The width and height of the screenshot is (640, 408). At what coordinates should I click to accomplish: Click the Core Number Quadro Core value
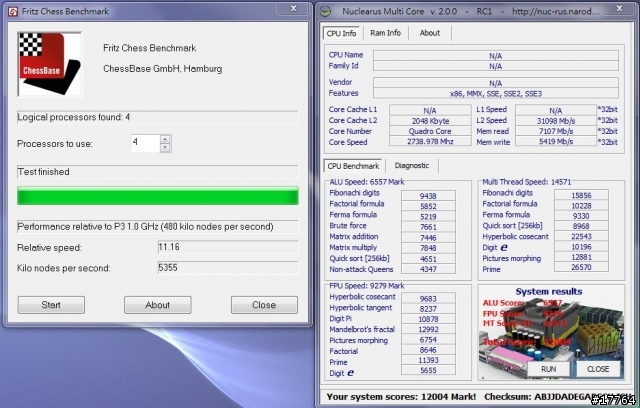(x=430, y=131)
